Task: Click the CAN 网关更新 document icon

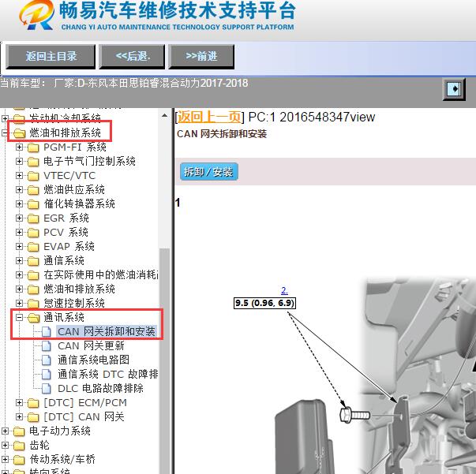Action: tap(46, 346)
